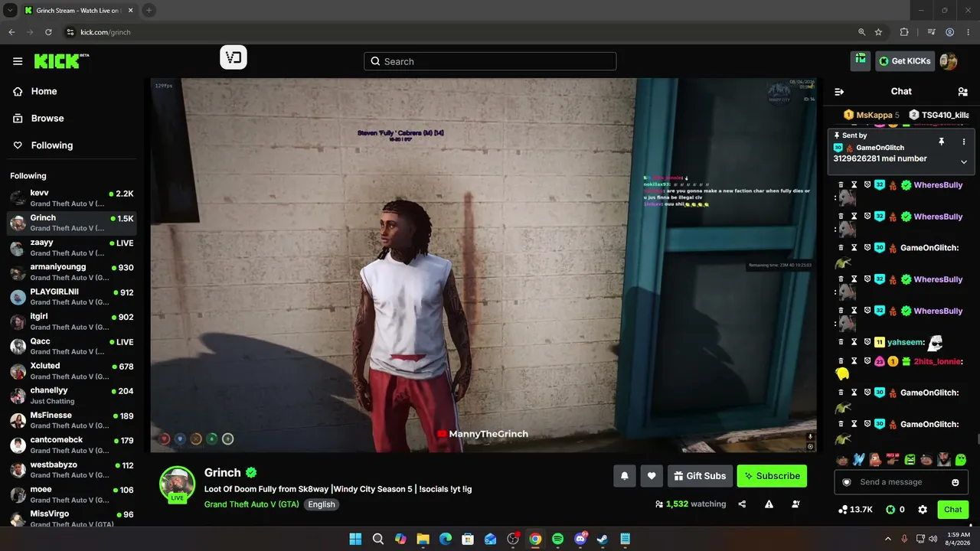Screen dimensions: 980x551
Task: Open the chat users list icon
Action: pyautogui.click(x=962, y=92)
